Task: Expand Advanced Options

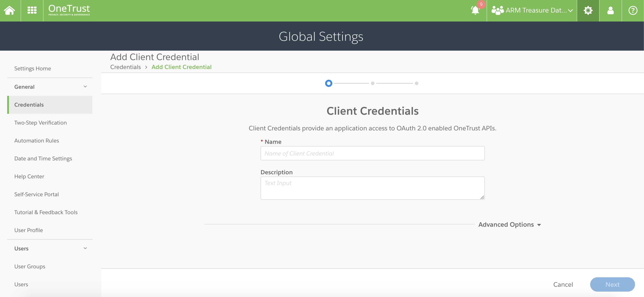Action: [x=509, y=224]
